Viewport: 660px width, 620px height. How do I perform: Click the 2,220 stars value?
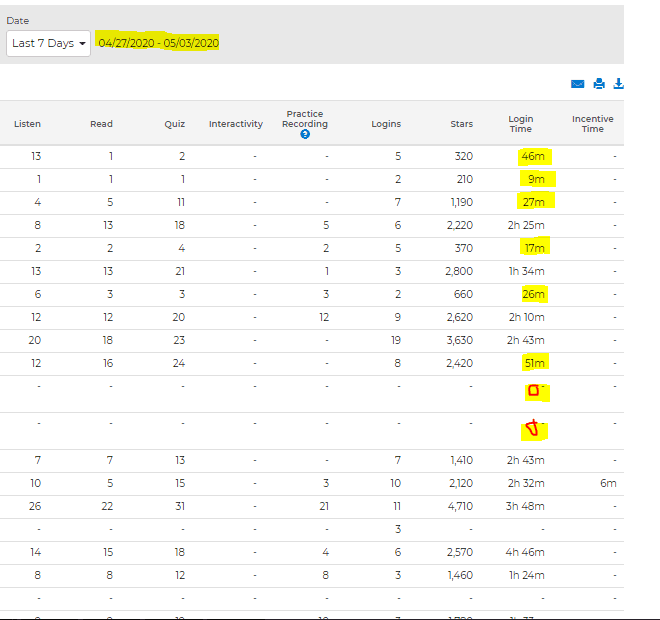[x=460, y=225]
